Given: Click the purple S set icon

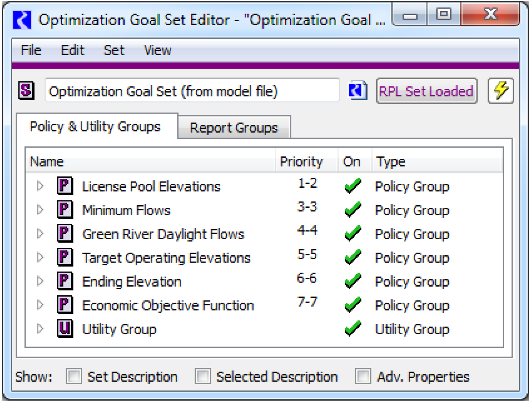Looking at the screenshot, I should pos(26,90).
